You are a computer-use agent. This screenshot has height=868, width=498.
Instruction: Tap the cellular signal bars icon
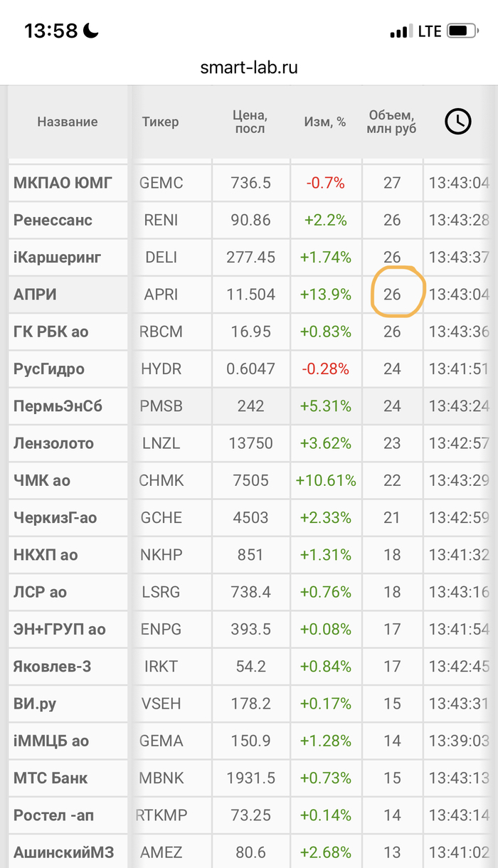tap(401, 31)
